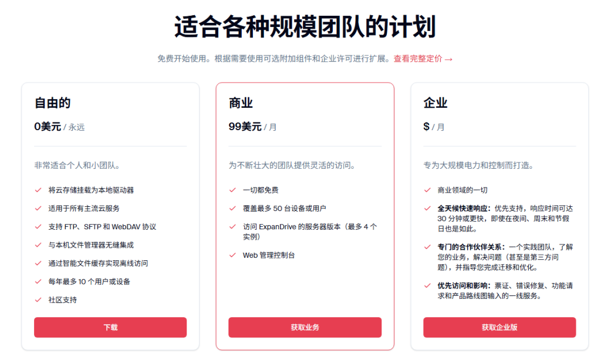Screen dimensions: 601x364
Task: Click the 0美元 forever price
Action: pos(48,126)
